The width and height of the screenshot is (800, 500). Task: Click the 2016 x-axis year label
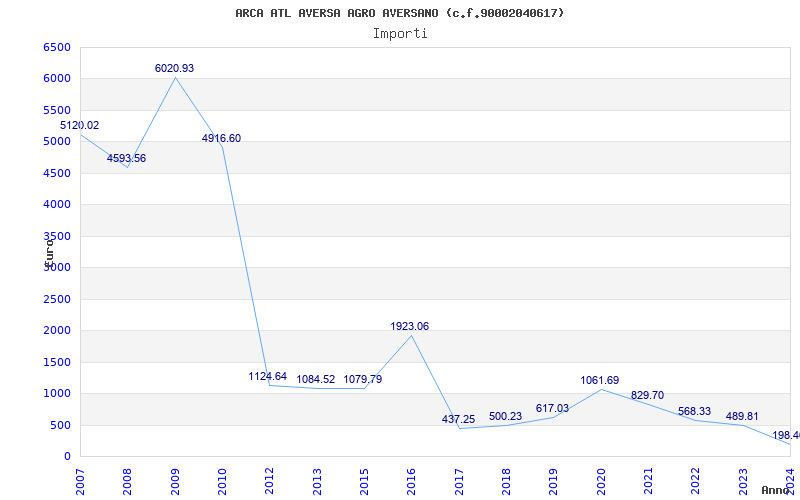411,482
